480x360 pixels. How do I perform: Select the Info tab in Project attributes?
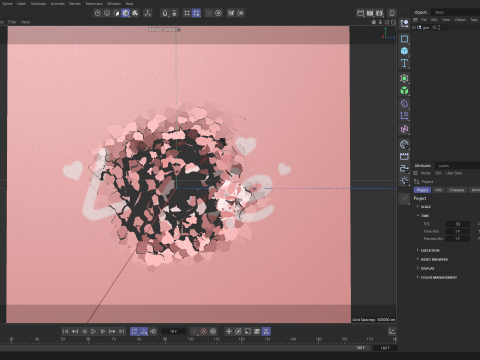click(x=438, y=190)
